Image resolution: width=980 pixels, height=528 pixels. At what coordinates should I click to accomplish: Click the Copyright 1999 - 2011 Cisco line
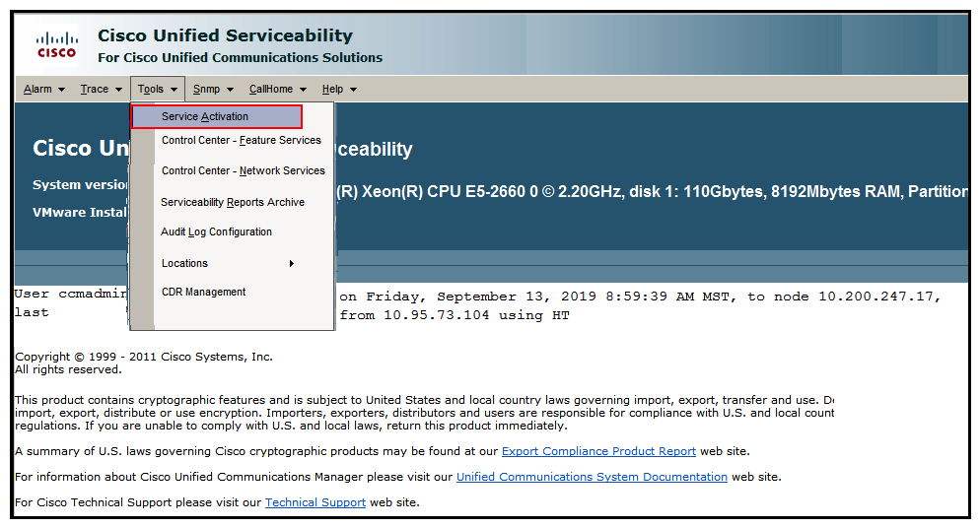tap(144, 357)
